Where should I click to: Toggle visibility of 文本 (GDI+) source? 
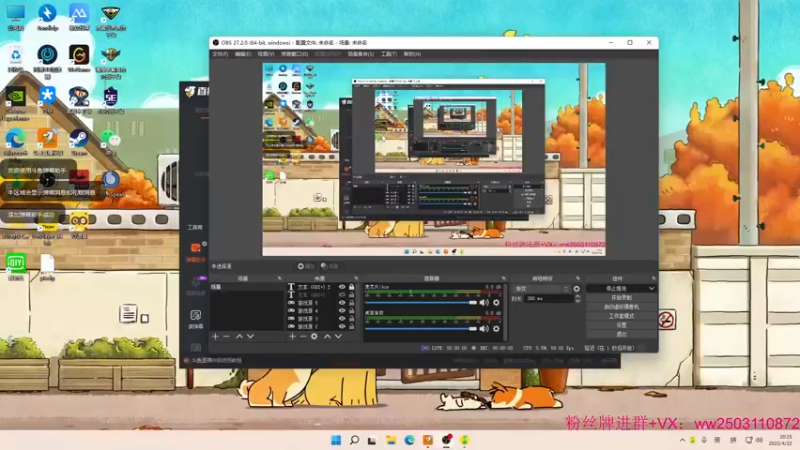[x=342, y=295]
